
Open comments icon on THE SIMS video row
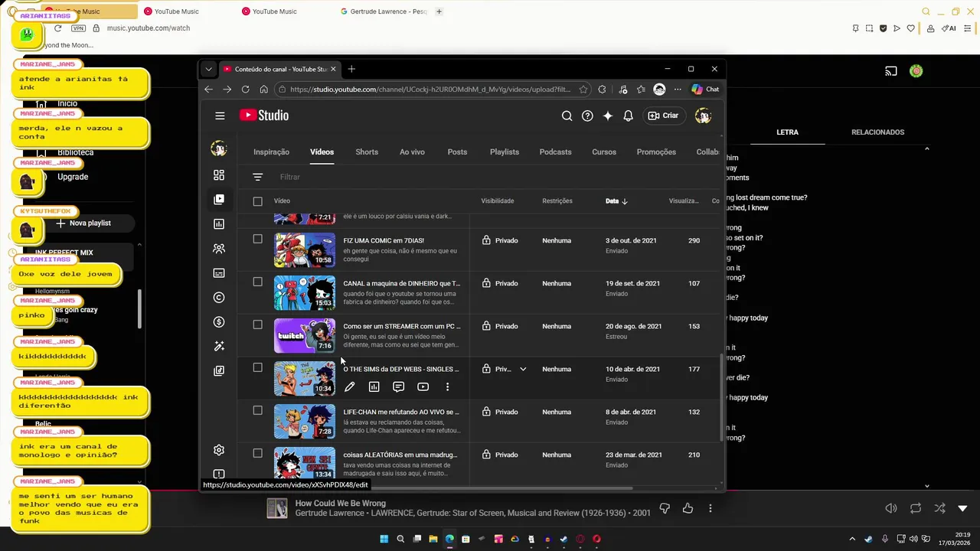point(398,387)
